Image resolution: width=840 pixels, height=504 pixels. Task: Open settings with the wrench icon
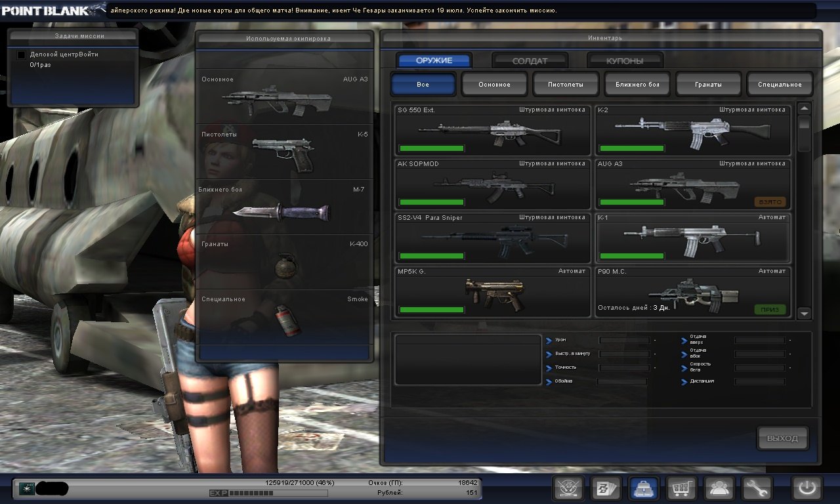pyautogui.click(x=757, y=488)
